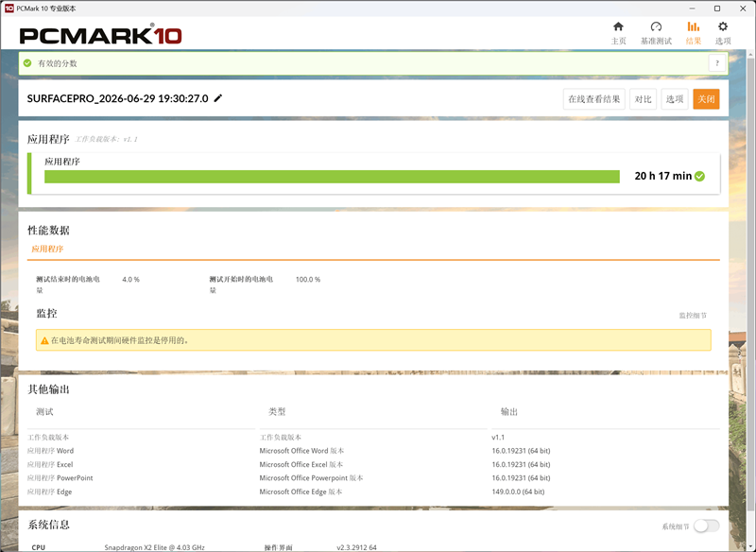Image resolution: width=756 pixels, height=552 pixels.
Task: Open the 基准测试 benchmark gauge icon
Action: tap(656, 26)
